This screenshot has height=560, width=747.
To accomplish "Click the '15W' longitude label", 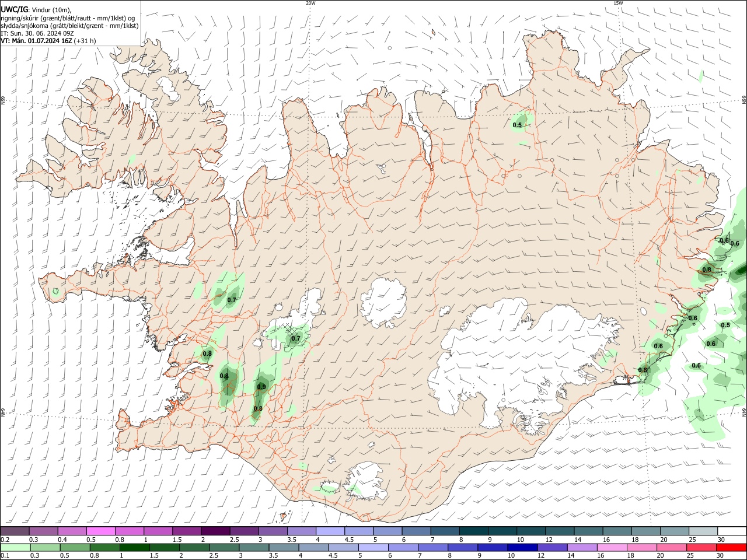I will (x=618, y=3).
